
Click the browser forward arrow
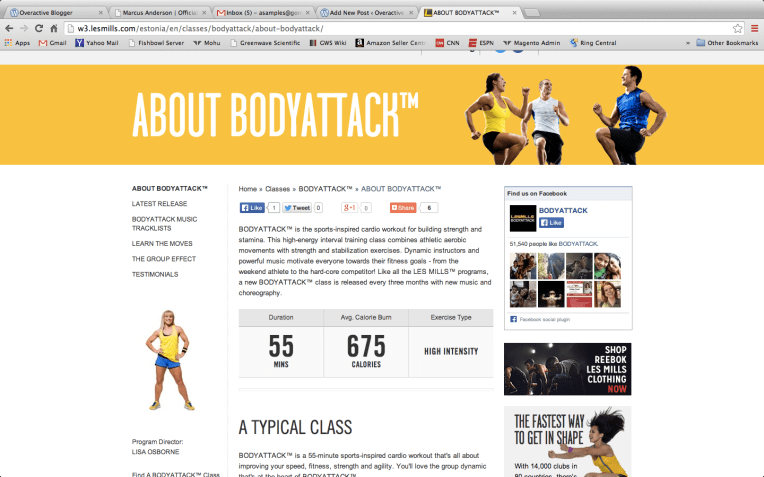coord(24,28)
